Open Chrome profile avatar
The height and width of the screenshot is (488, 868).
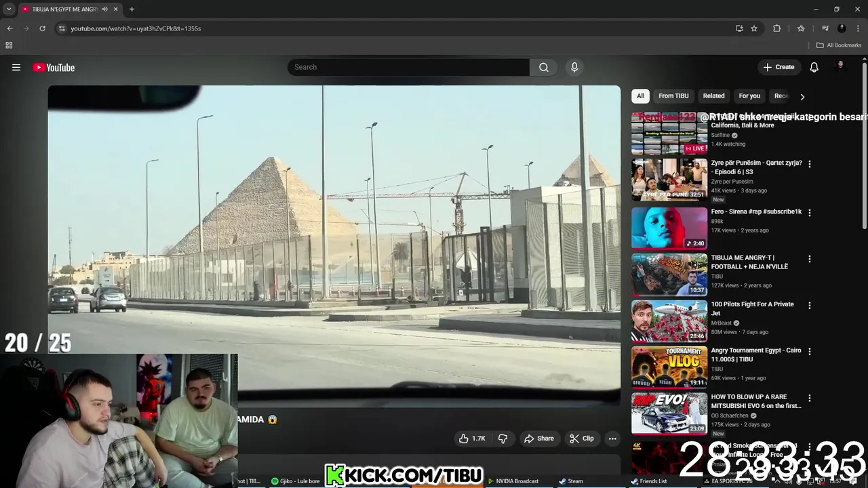842,28
